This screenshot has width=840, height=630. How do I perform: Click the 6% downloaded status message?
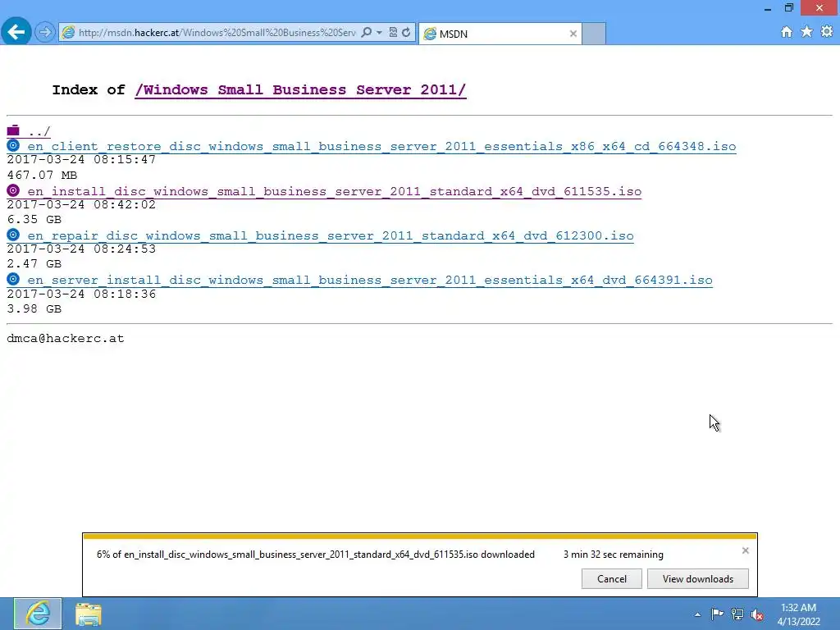coord(316,555)
